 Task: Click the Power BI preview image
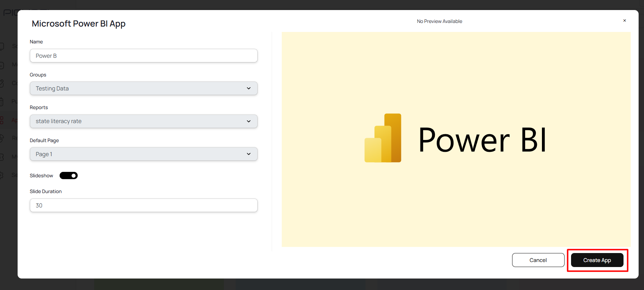click(x=456, y=139)
